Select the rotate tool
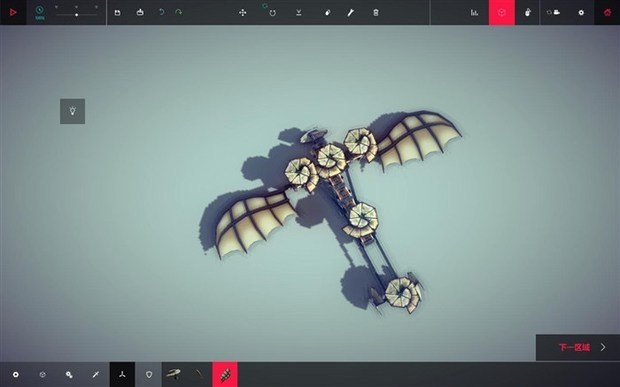Viewport: 620px width, 387px height. (272, 13)
